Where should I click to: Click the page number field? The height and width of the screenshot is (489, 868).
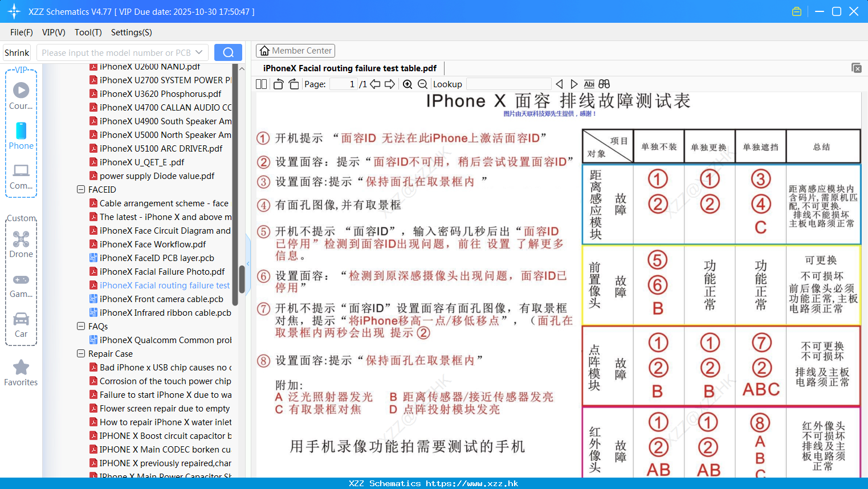click(x=343, y=84)
